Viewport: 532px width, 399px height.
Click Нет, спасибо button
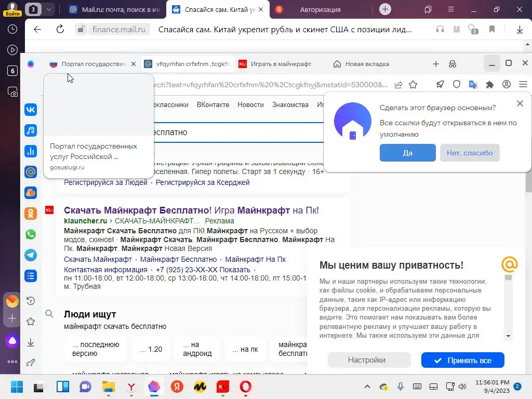point(470,153)
